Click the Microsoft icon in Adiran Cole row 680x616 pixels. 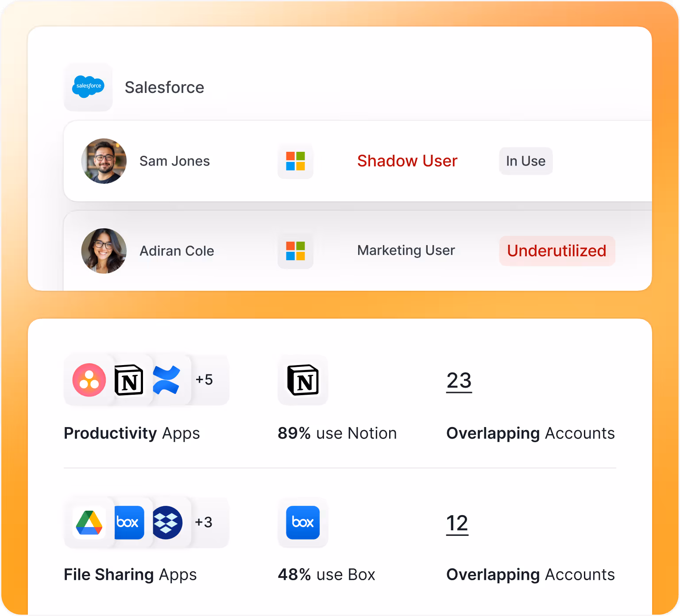[x=295, y=251]
